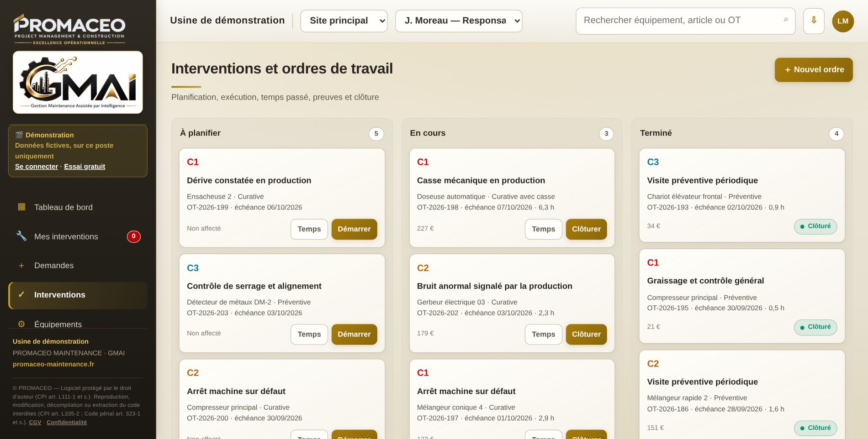Open the Site principal dropdown

click(344, 21)
